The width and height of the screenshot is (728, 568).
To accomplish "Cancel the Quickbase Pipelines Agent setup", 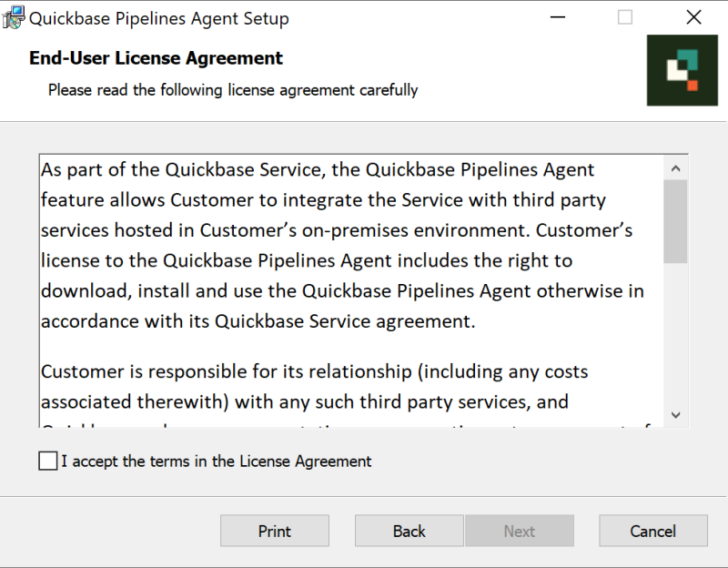I will (x=653, y=531).
